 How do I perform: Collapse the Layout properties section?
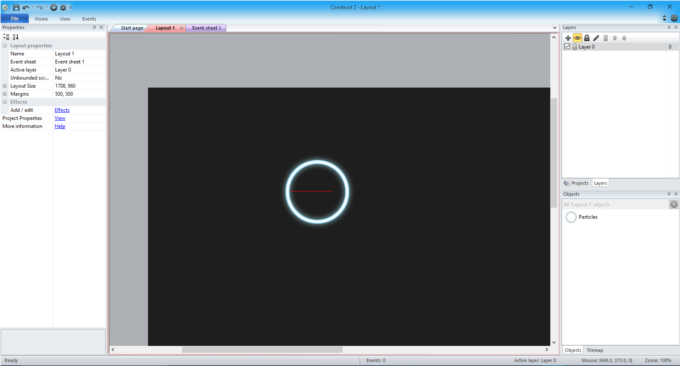tap(5, 46)
